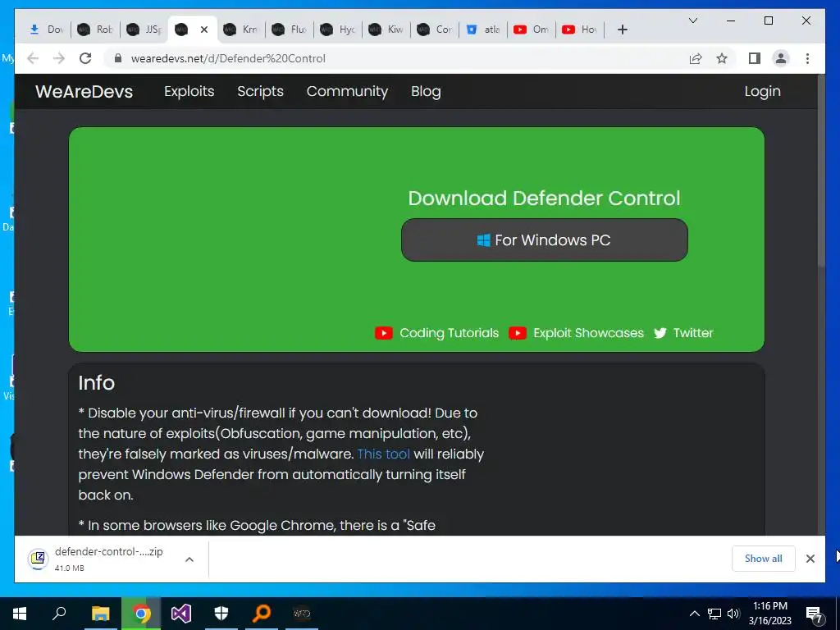Switch to the JJSp tab
Viewport: 840px width, 630px height.
pos(144,30)
